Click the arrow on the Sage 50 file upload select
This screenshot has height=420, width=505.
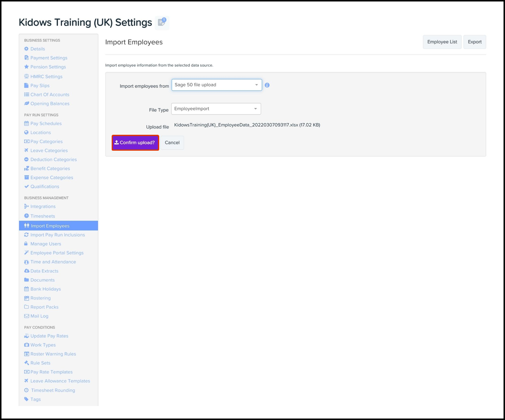pos(256,85)
